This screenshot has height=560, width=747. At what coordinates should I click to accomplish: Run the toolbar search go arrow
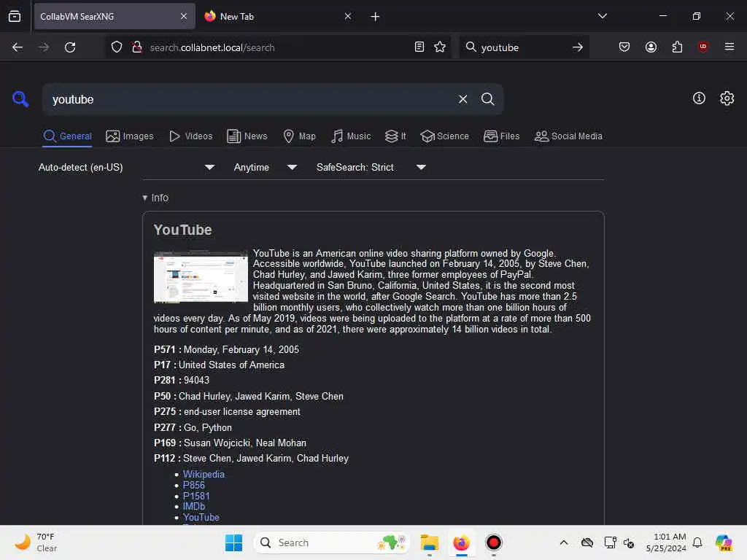(x=578, y=47)
